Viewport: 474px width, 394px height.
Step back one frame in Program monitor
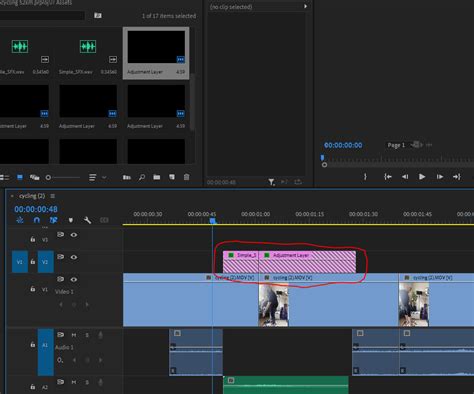(405, 177)
